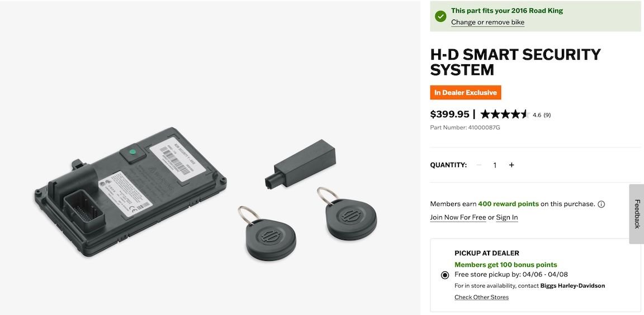Click Check Other Stores link
Image resolution: width=644 pixels, height=315 pixels.
point(481,297)
